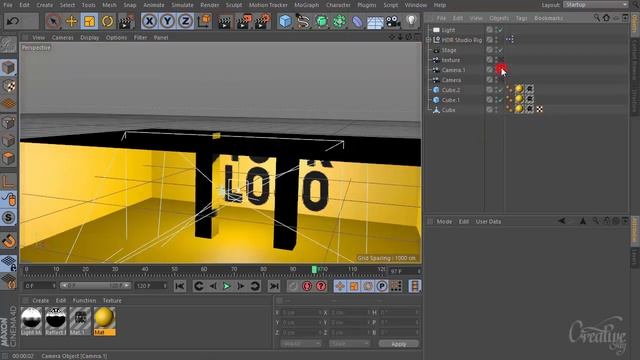This screenshot has width=640, height=360.
Task: Select the Move tool
Action: pyautogui.click(x=71, y=21)
